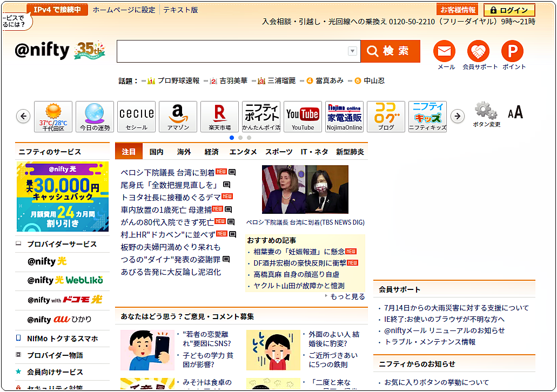Open the NojimaOnline 家電通販 shortcut
Viewport: 557px width, 392px height.
[x=344, y=117]
